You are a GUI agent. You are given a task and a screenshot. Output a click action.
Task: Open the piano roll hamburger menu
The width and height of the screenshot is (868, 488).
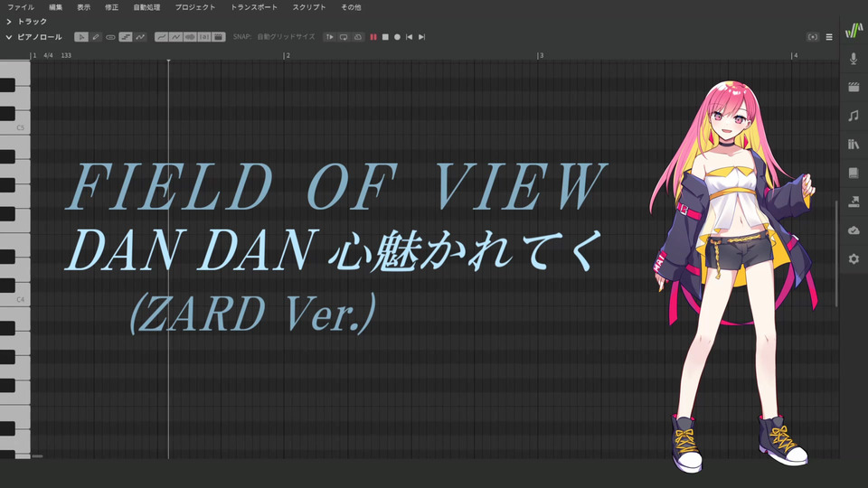click(x=829, y=37)
